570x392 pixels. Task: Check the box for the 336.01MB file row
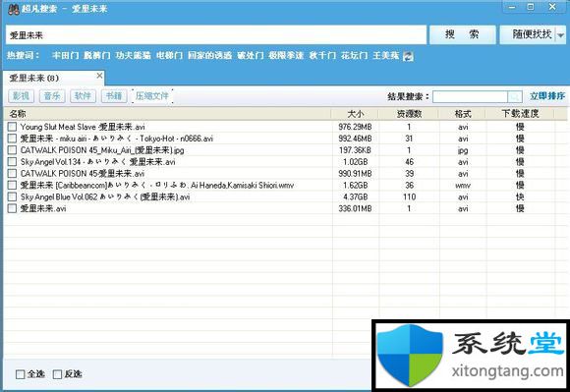pos(13,208)
